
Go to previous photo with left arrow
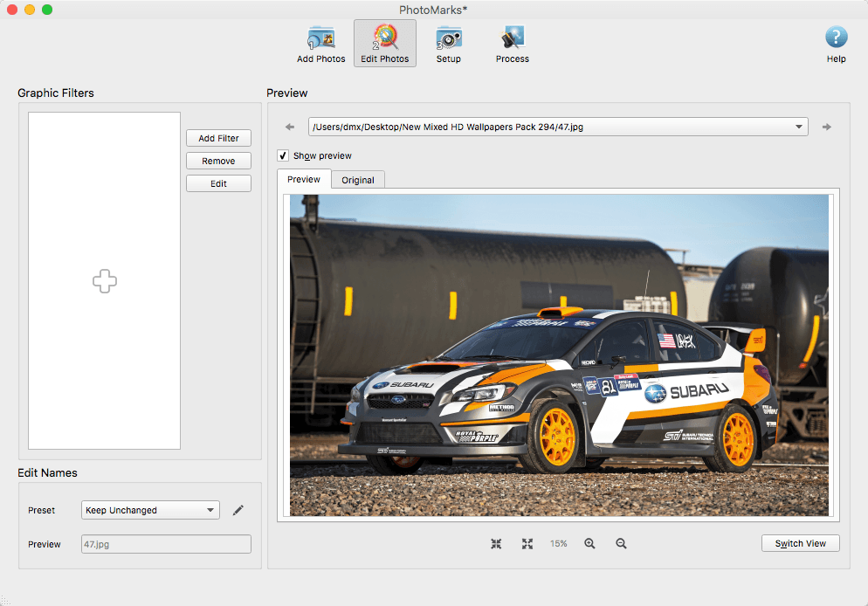(290, 127)
